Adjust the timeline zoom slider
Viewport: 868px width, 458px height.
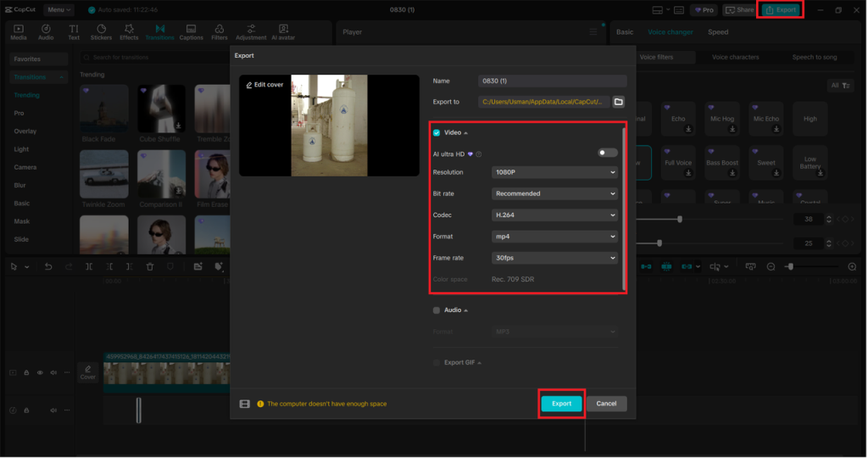point(790,266)
